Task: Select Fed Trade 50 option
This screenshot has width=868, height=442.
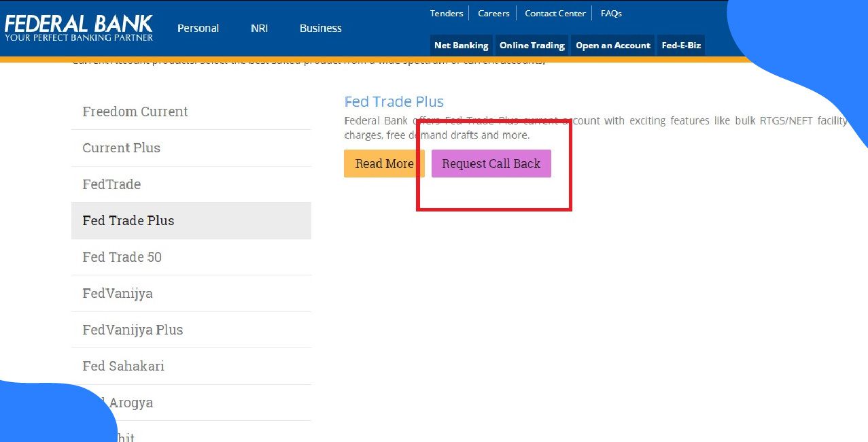Action: (x=122, y=257)
